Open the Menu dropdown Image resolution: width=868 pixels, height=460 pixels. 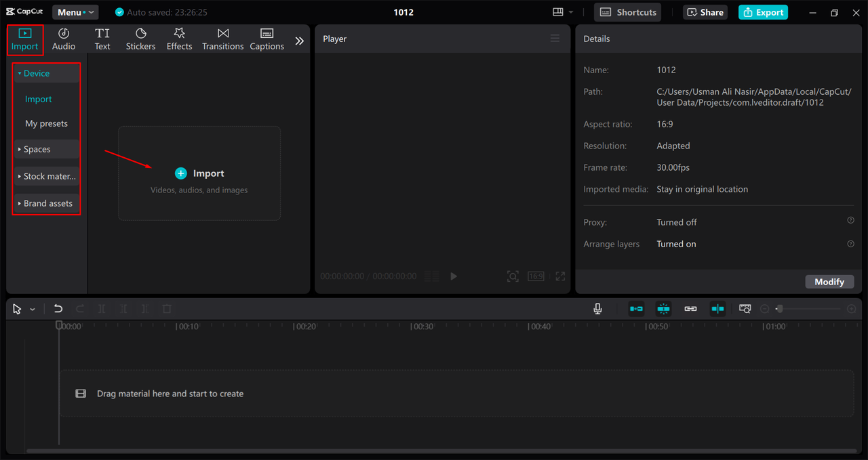point(75,12)
